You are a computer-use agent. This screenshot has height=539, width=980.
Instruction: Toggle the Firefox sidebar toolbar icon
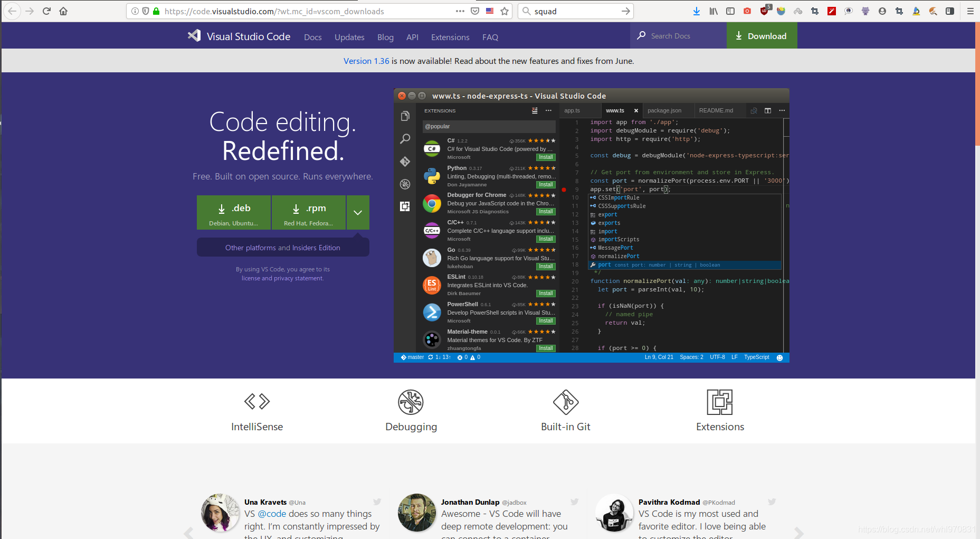tap(730, 11)
